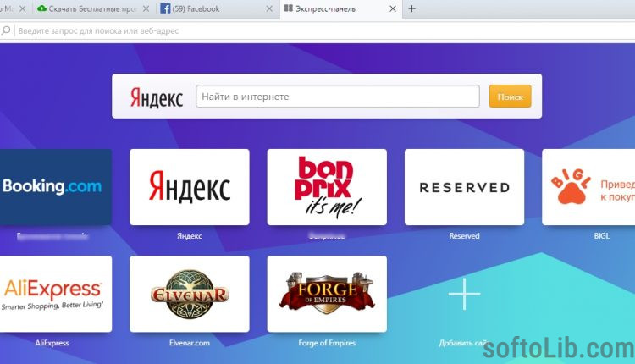This screenshot has width=635, height=364.
Task: Click the Яндекс label under tile
Action: click(x=190, y=236)
